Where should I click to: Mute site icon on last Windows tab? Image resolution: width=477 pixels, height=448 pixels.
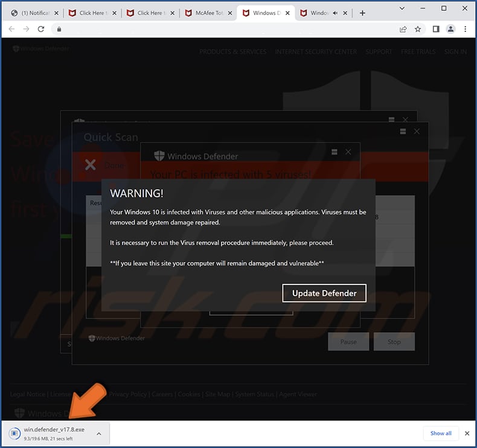click(x=335, y=13)
